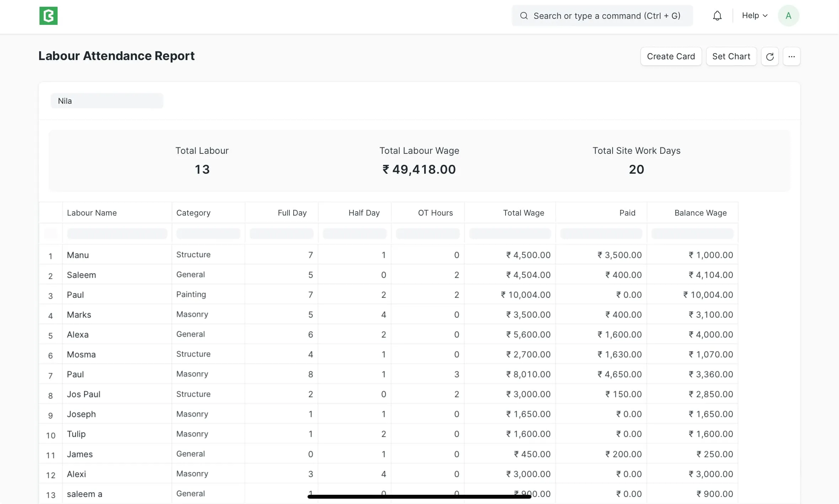Click the search magnifier icon

pos(524,16)
